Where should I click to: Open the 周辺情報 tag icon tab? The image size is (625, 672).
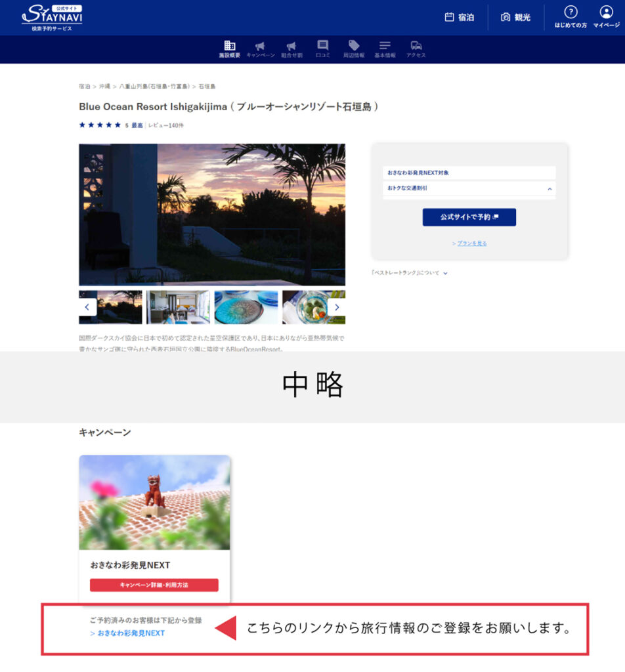tap(354, 49)
